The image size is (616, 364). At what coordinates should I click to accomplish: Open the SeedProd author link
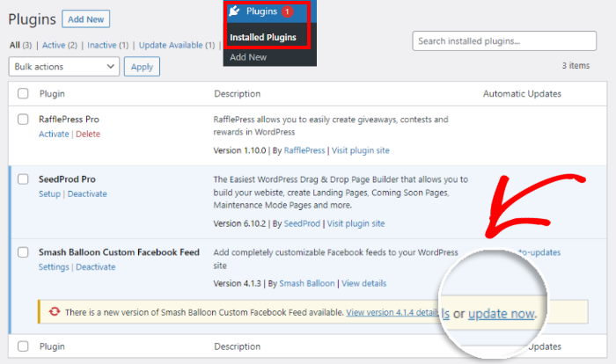click(302, 223)
